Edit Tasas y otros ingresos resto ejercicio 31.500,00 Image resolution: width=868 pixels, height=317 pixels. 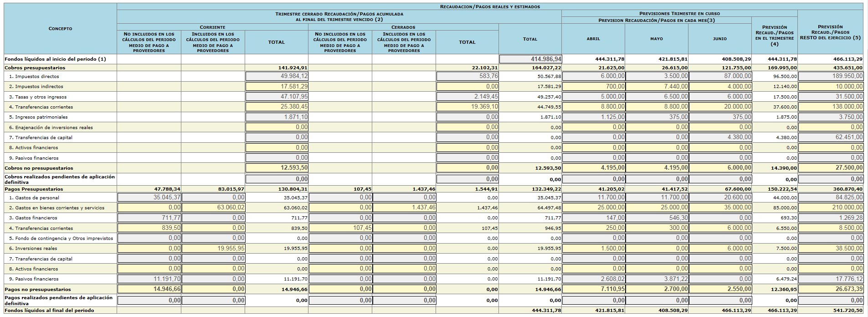click(x=831, y=97)
